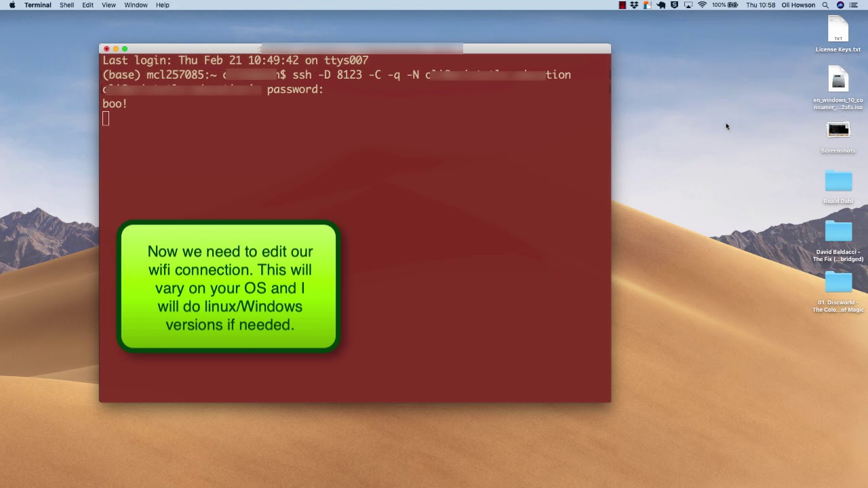Open Spotlight search magnifier
This screenshot has height=488, width=868.
(825, 5)
